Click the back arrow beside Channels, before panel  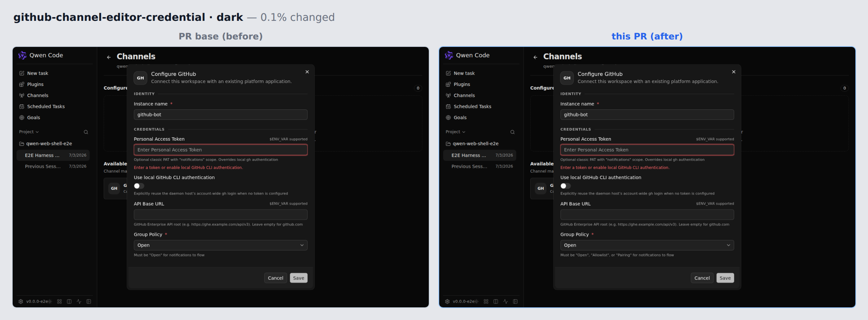pyautogui.click(x=109, y=57)
